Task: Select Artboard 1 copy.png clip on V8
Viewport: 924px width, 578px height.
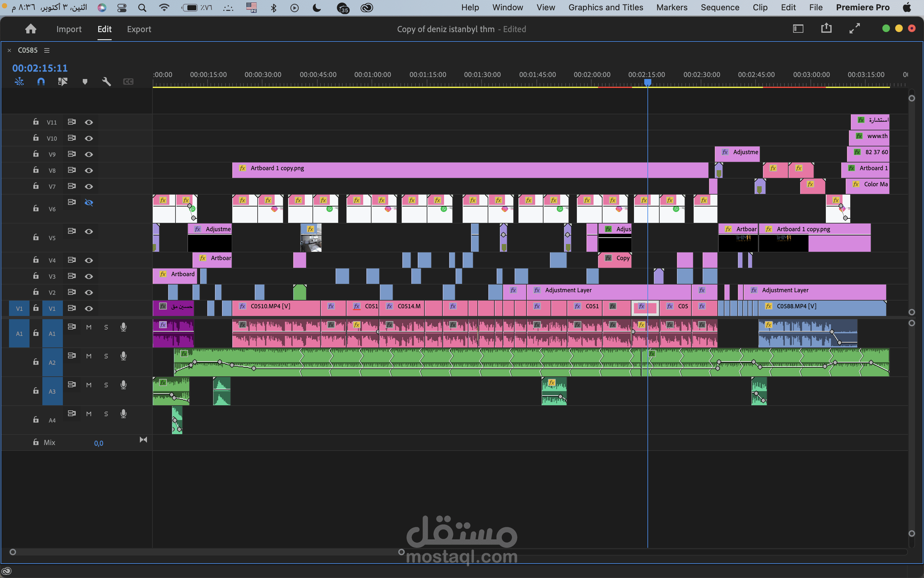Action: point(470,170)
